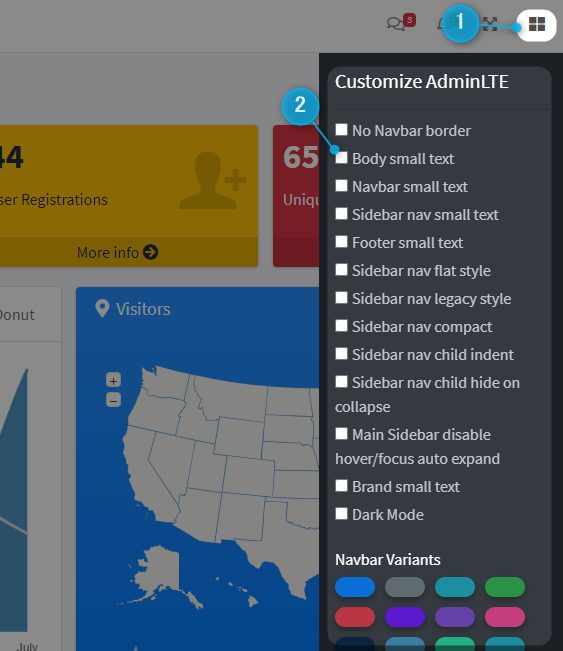Enable the No Navbar border checkbox
Viewport: 563px width, 651px height.
point(341,130)
